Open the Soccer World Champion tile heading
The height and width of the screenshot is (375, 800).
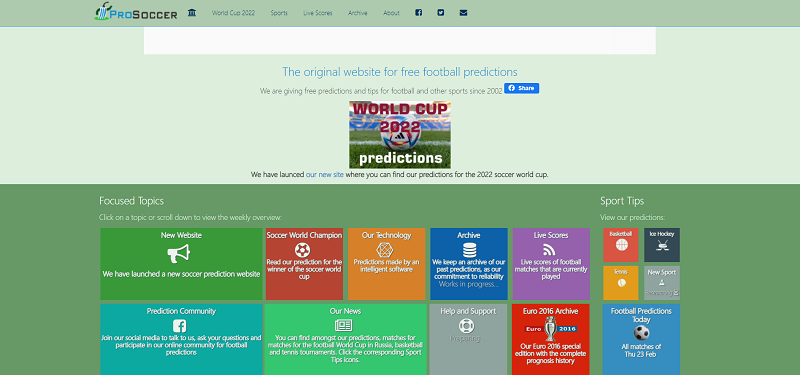pos(304,235)
